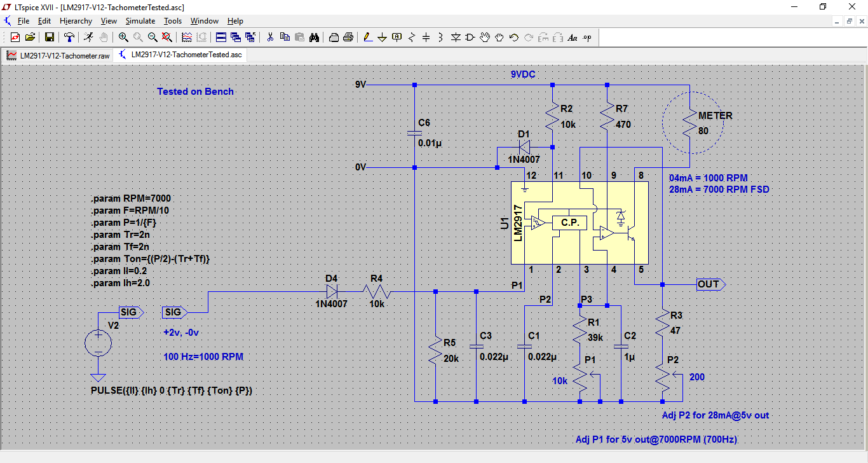Select the Move tool open hand
The image size is (868, 463).
(x=484, y=38)
